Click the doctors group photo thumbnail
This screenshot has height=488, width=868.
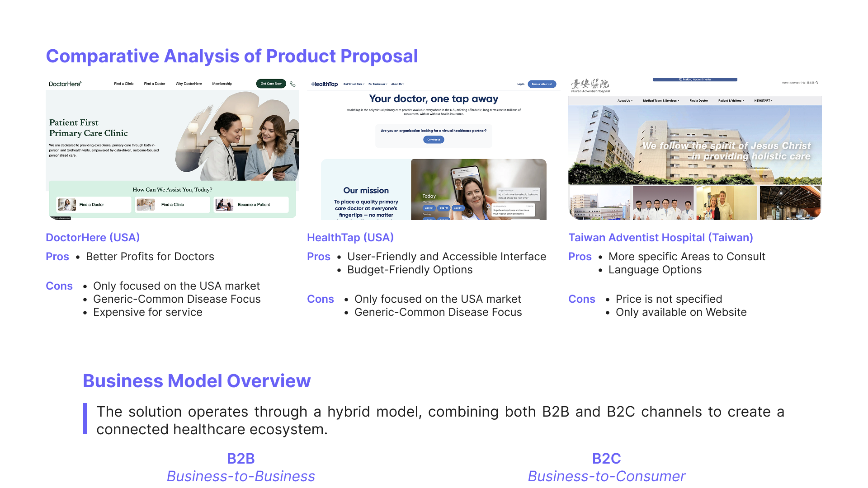[x=663, y=203]
